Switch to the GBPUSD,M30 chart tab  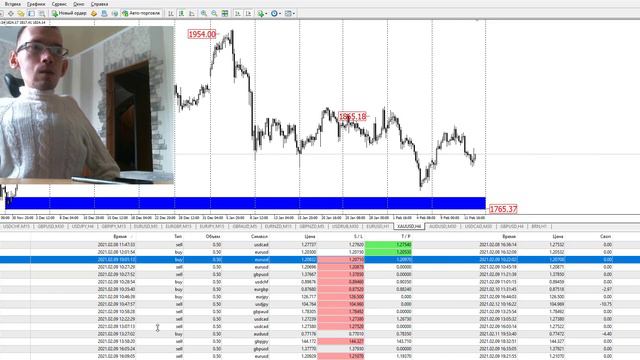51,226
